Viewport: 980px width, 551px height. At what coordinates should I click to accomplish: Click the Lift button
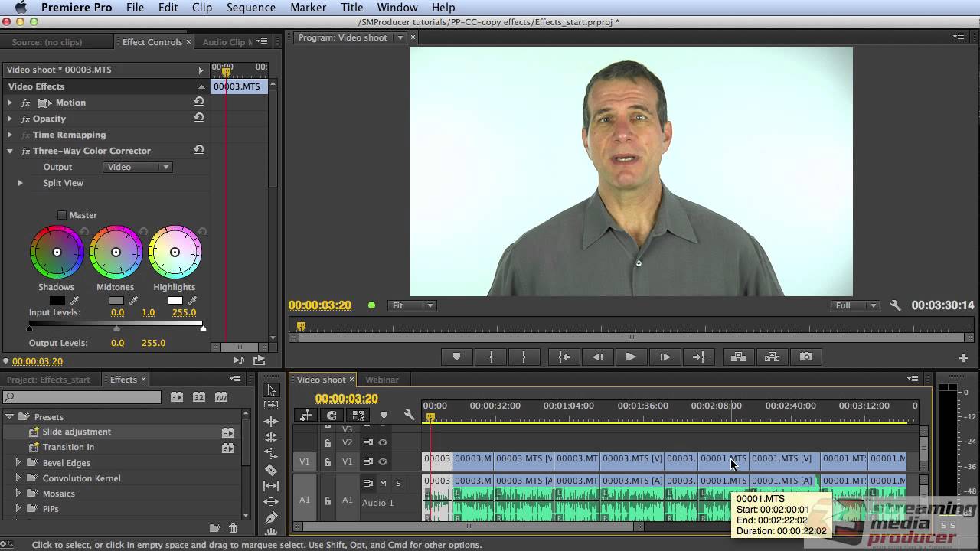pos(738,357)
